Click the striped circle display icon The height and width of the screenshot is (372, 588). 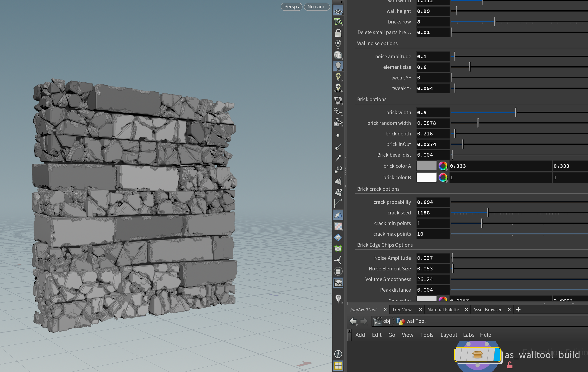click(338, 271)
